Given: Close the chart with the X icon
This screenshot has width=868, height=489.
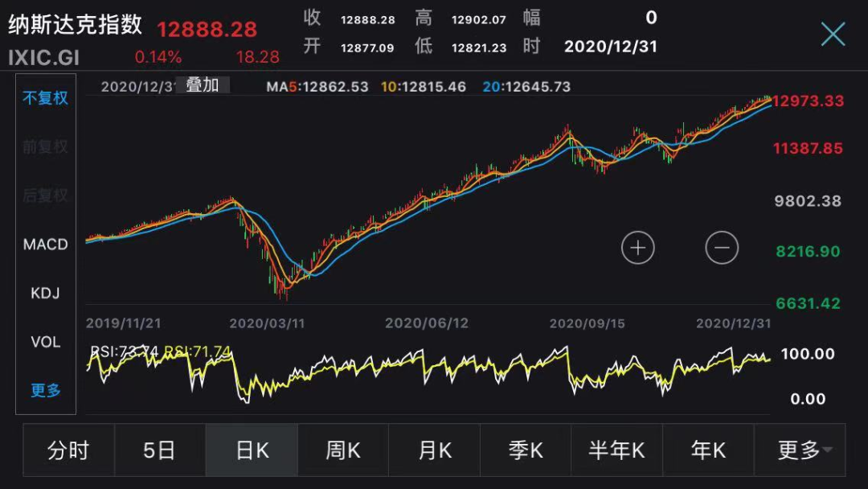Looking at the screenshot, I should click(x=833, y=35).
